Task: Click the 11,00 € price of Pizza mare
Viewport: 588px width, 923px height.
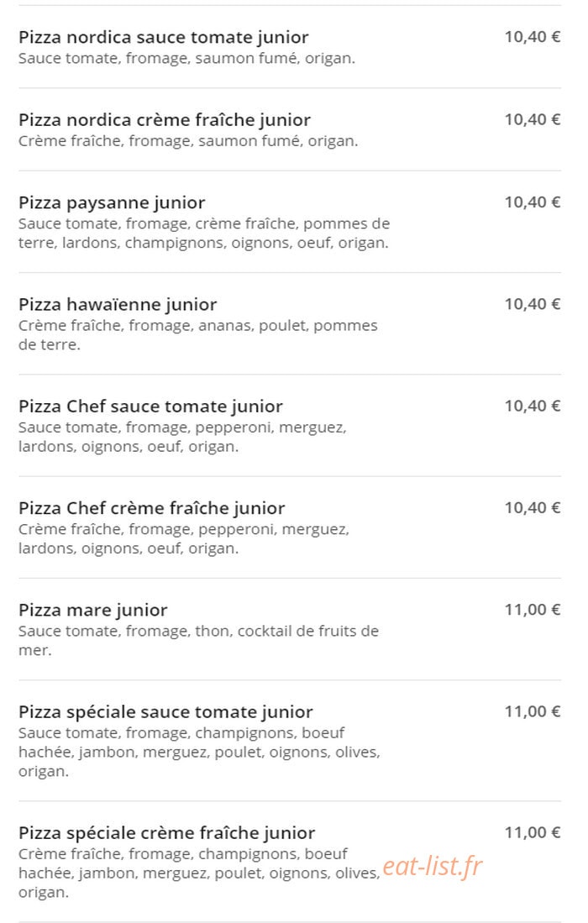Action: (x=532, y=609)
